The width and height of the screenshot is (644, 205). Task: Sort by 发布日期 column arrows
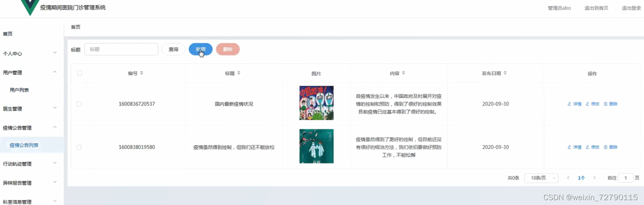pos(505,73)
